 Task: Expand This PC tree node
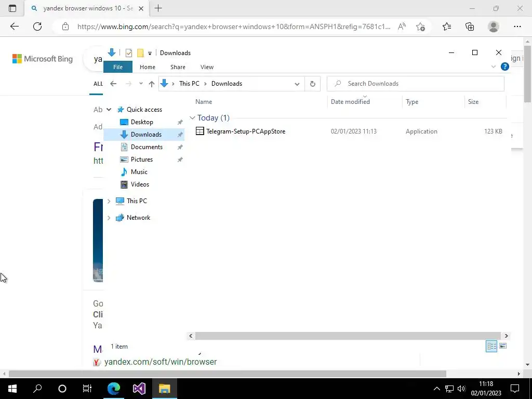pos(109,201)
